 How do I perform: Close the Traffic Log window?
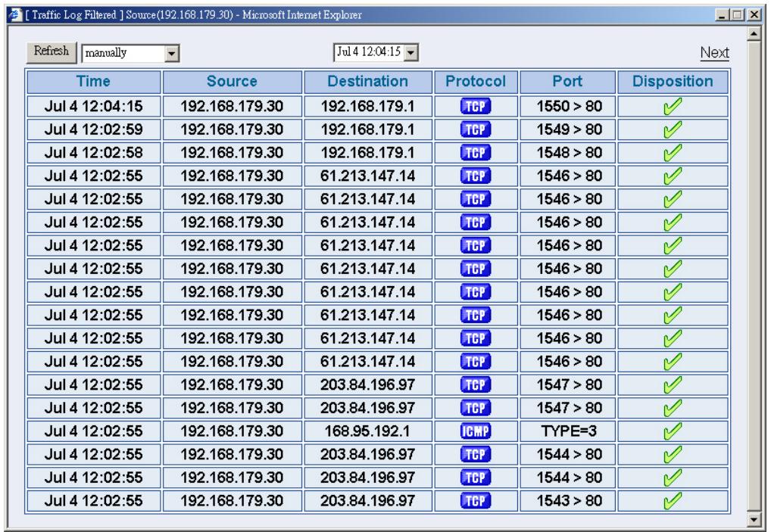(x=754, y=14)
